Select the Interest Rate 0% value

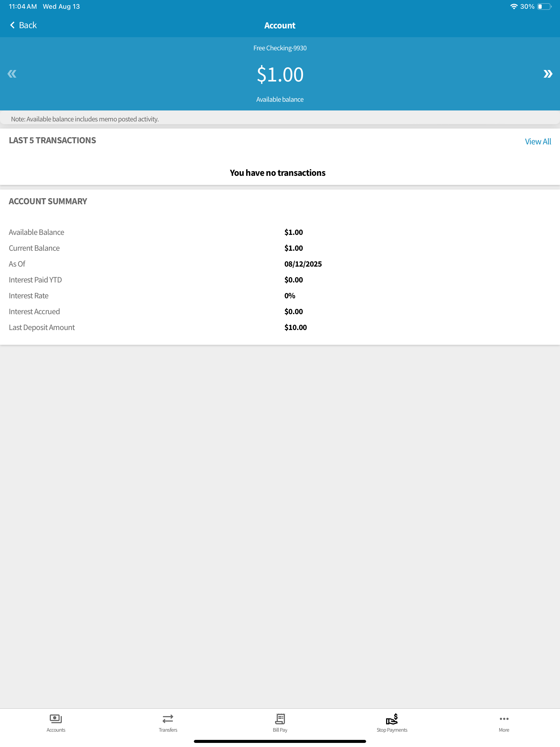point(290,296)
